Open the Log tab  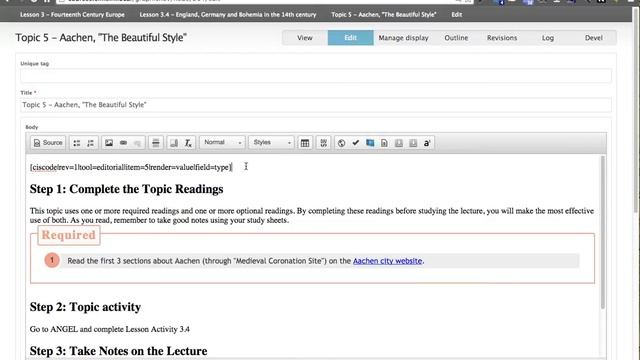[x=548, y=38]
